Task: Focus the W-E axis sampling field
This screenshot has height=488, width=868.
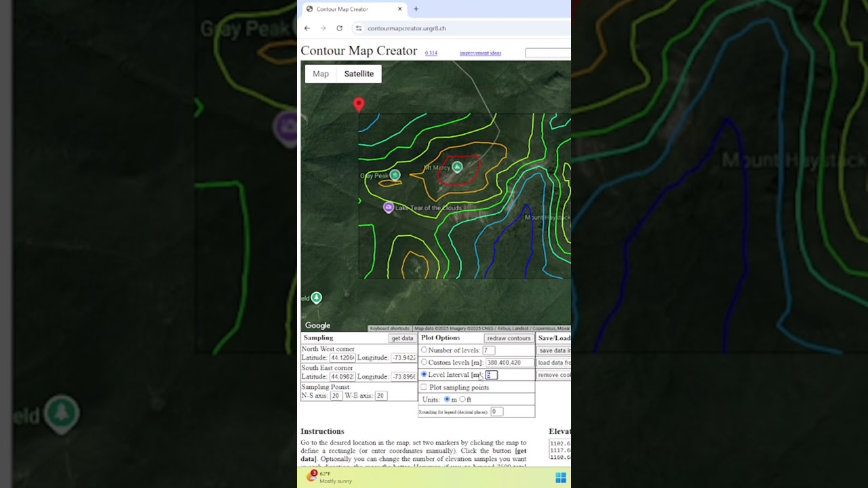Action: tap(380, 396)
